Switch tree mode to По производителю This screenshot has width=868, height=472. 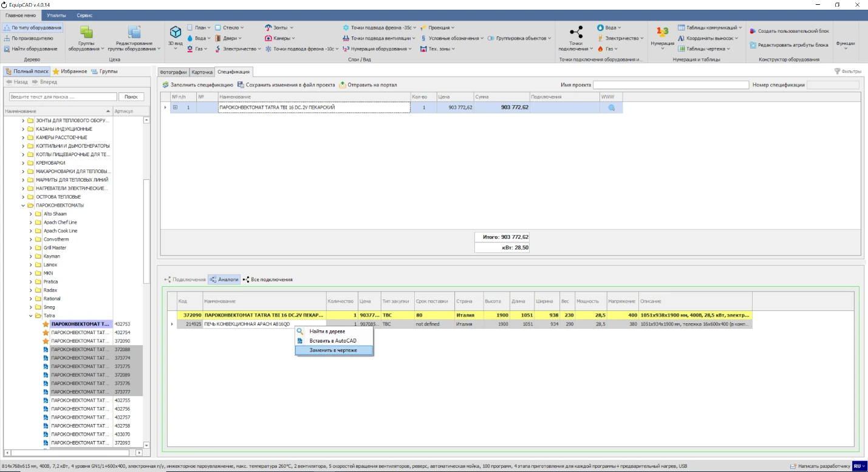[29, 38]
